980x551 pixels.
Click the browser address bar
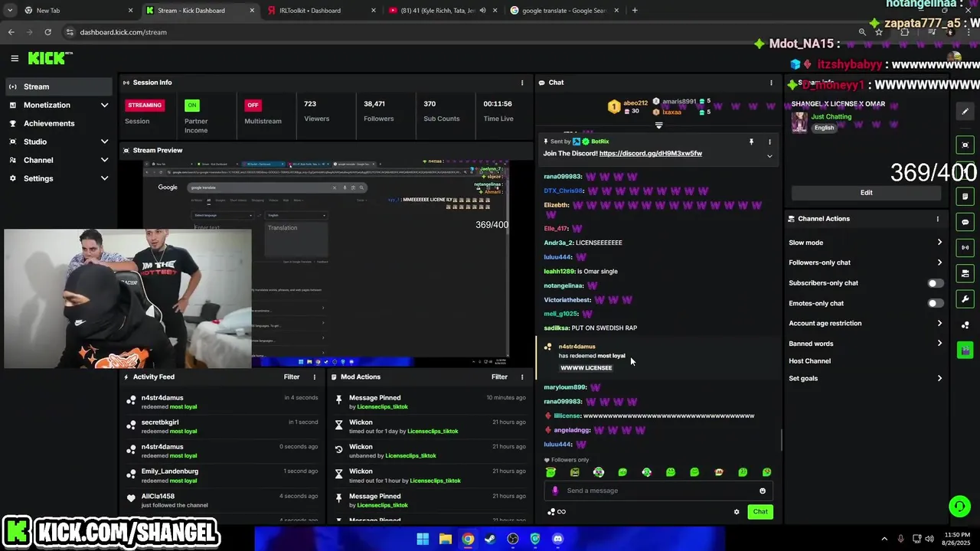pyautogui.click(x=459, y=32)
